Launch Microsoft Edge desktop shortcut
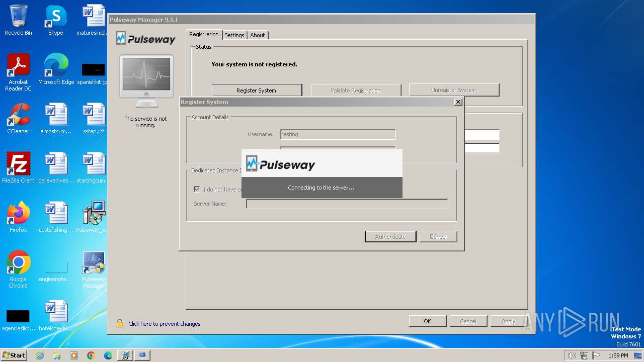644x362 pixels. (x=56, y=69)
